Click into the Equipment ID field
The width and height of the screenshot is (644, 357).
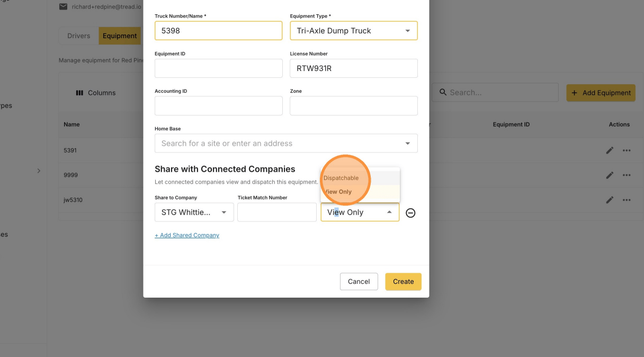[x=218, y=68]
